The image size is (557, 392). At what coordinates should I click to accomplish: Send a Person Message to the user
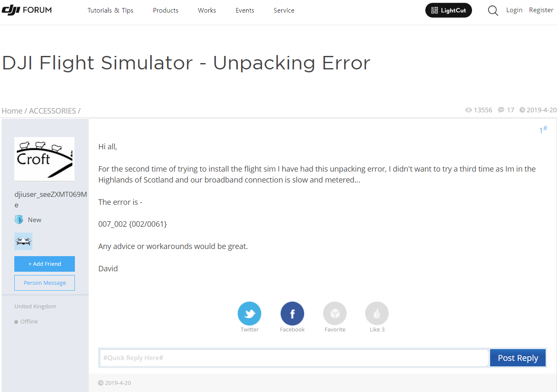pos(45,283)
